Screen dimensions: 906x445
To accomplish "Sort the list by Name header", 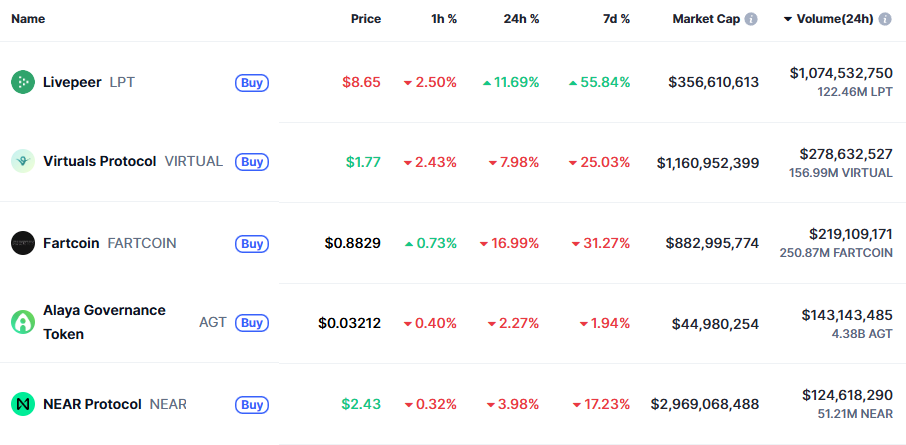I will (28, 19).
